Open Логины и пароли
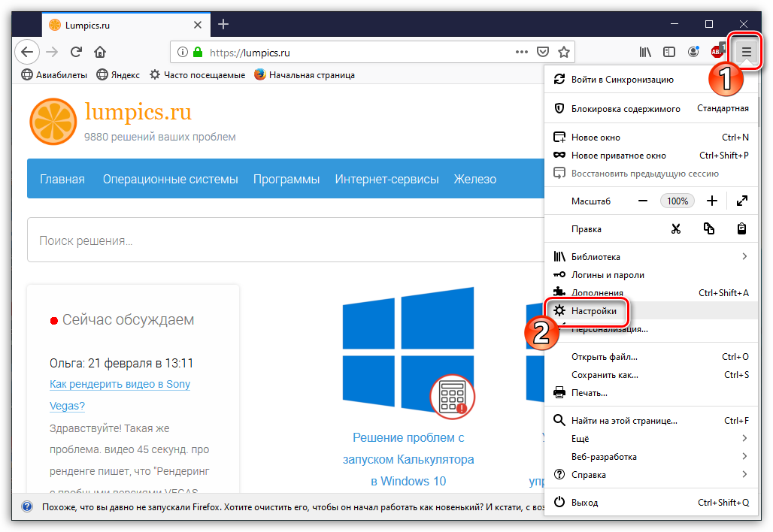 pyautogui.click(x=650, y=275)
